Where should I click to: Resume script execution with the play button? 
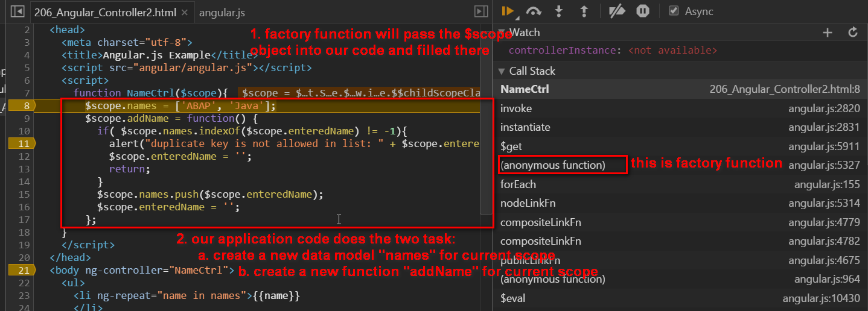[x=507, y=11]
